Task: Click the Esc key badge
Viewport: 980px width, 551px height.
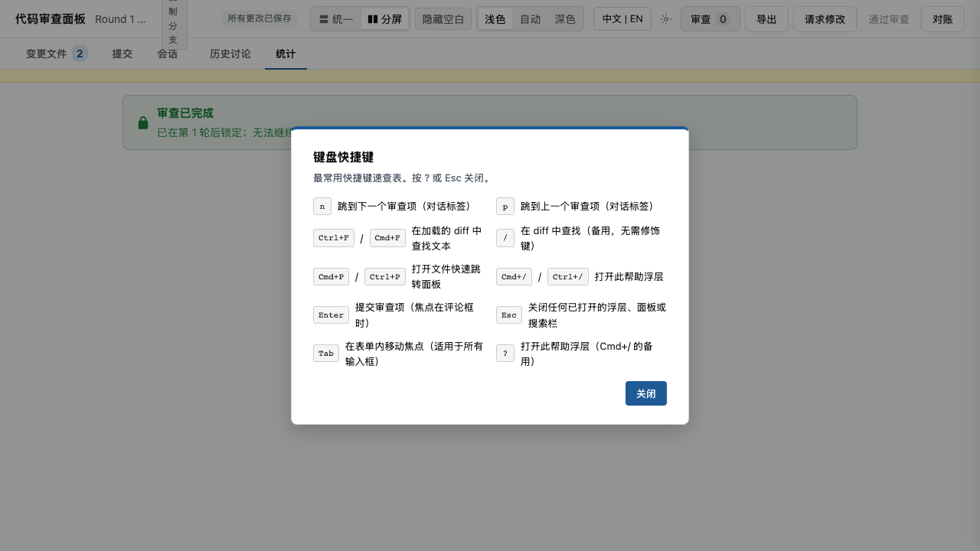Action: tap(509, 315)
